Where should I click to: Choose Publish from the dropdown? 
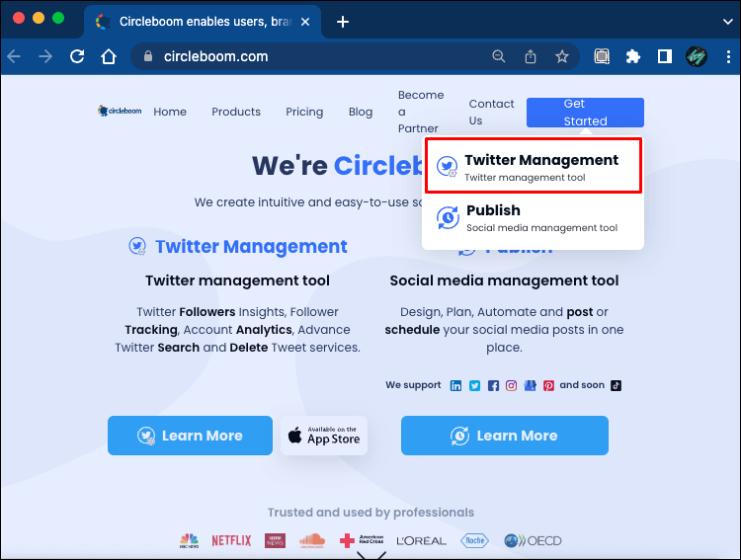534,218
